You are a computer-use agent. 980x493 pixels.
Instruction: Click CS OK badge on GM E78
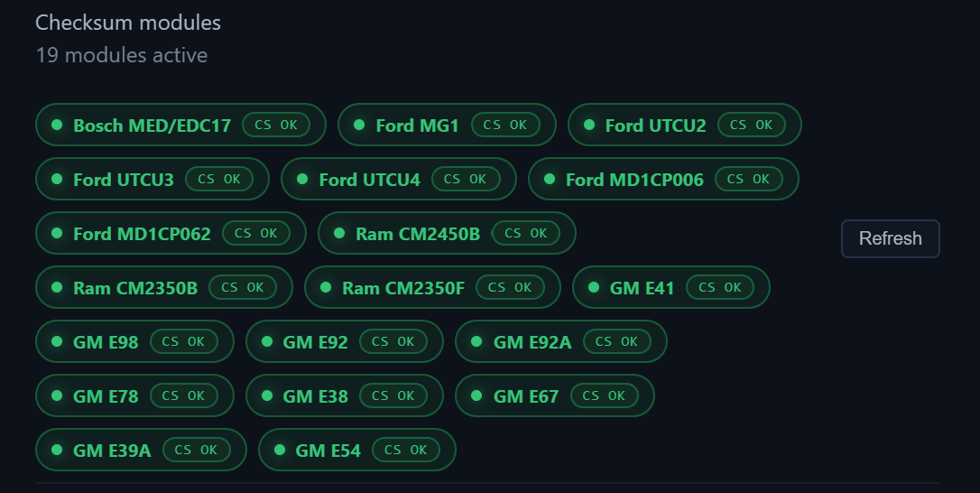[184, 395]
